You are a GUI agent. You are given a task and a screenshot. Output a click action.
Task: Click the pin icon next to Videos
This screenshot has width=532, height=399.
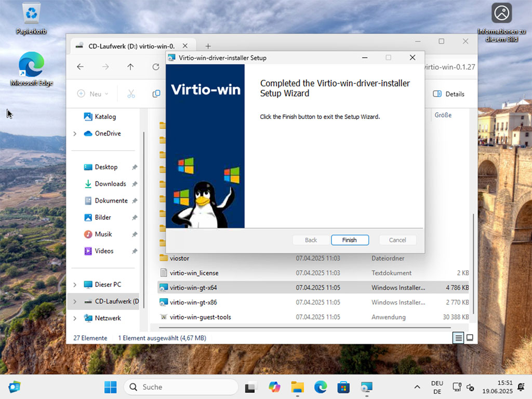coord(135,251)
